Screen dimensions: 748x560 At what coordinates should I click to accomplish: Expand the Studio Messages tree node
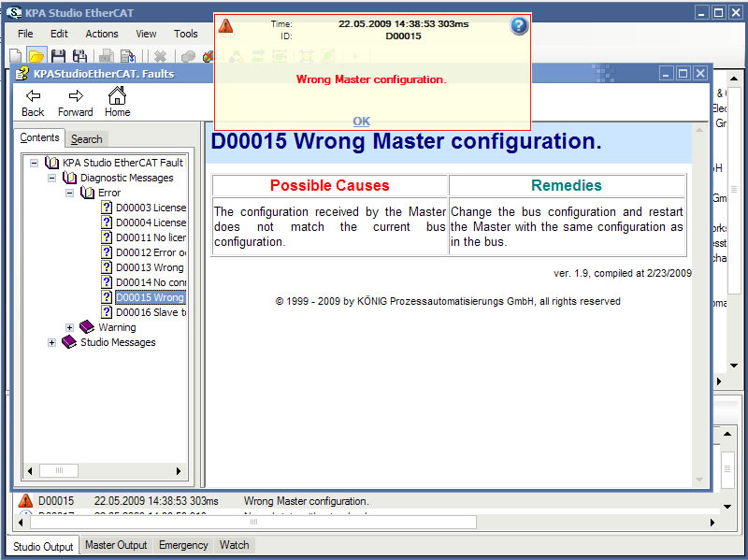pyautogui.click(x=52, y=342)
